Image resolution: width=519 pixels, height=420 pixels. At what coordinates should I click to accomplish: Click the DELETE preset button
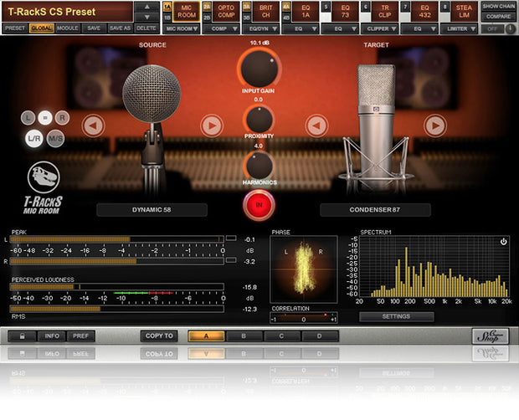tap(146, 28)
